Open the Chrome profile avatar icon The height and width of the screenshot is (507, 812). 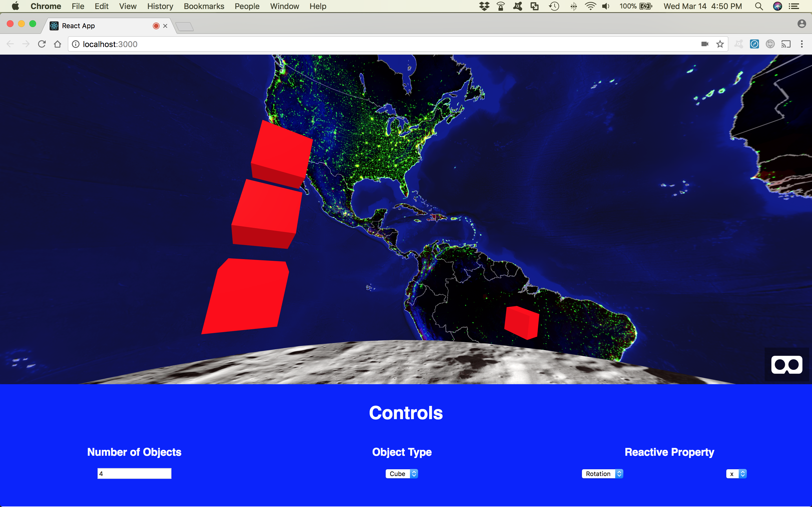[x=802, y=23]
